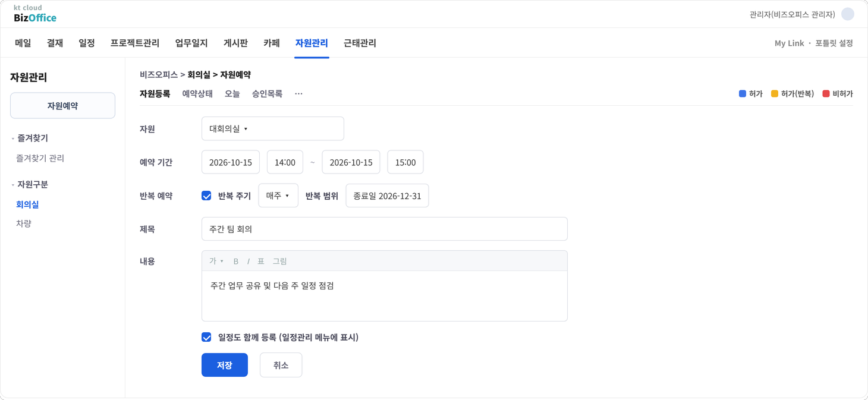Image resolution: width=868 pixels, height=400 pixels.
Task: Collapse the 자원구분 section
Action: coord(29,184)
